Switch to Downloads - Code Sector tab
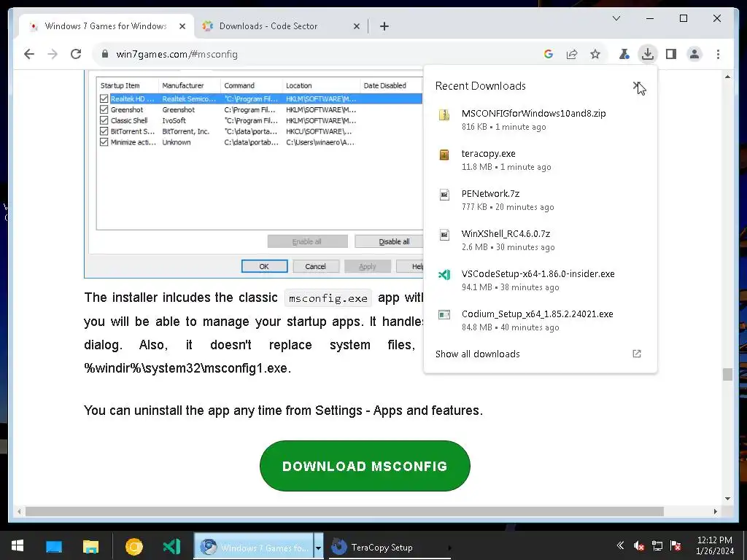The width and height of the screenshot is (747, 560). [x=268, y=26]
